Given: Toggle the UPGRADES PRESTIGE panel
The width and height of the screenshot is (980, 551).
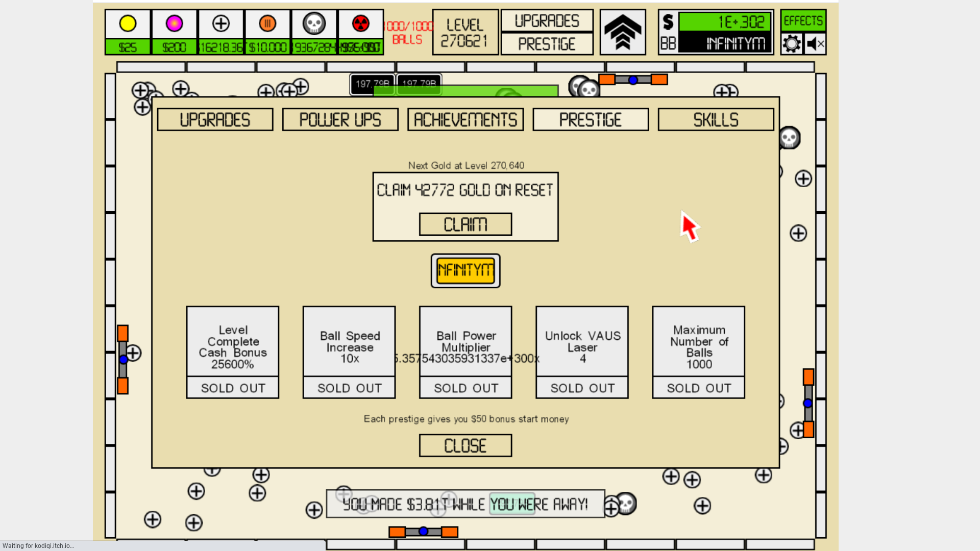Looking at the screenshot, I should coord(547,32).
